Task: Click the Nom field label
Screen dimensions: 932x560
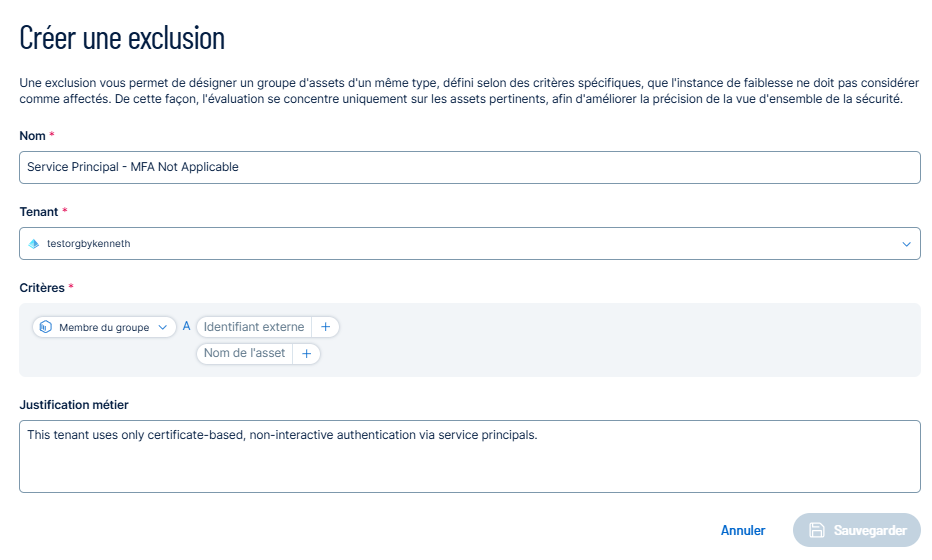Action: click(32, 136)
